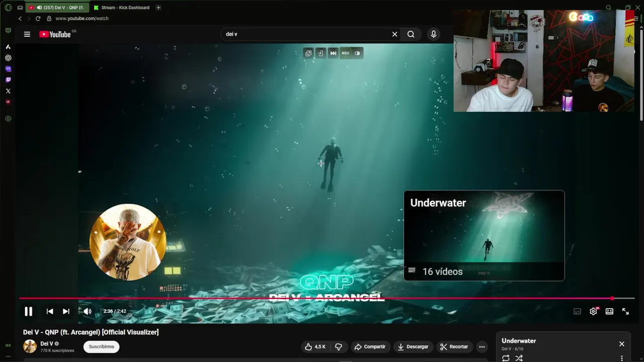Click the pop-out video overlay icon
This screenshot has width=644, height=362.
(x=308, y=53)
